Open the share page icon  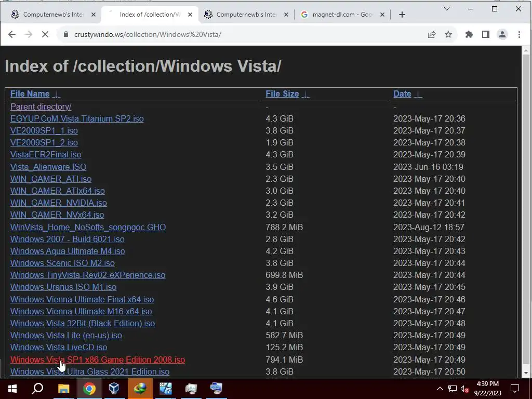point(432,34)
